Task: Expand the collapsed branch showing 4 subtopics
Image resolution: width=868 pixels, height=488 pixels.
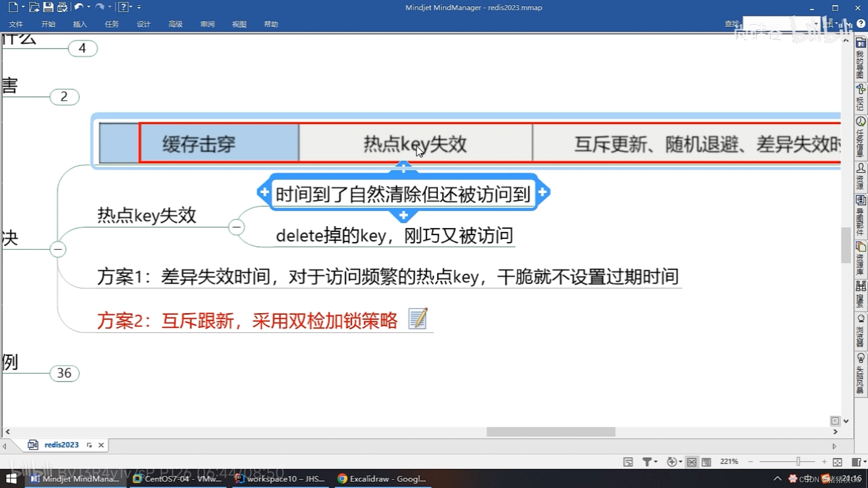Action: (82, 48)
